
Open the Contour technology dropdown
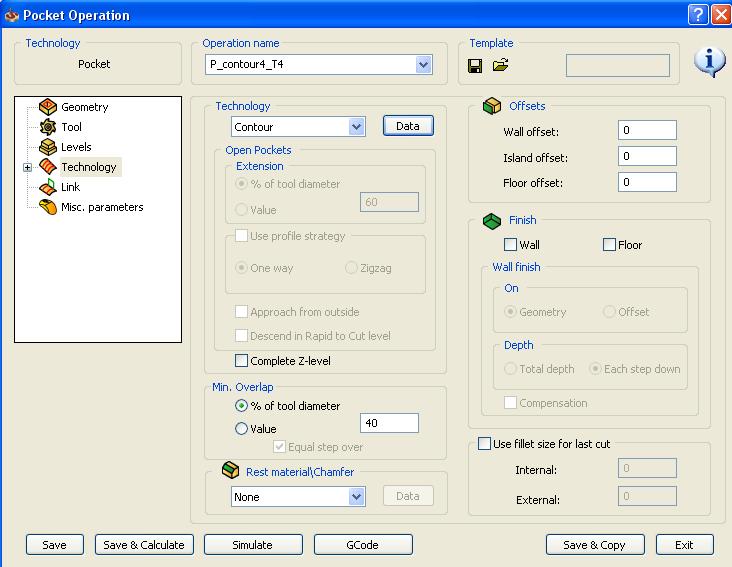[x=356, y=126]
